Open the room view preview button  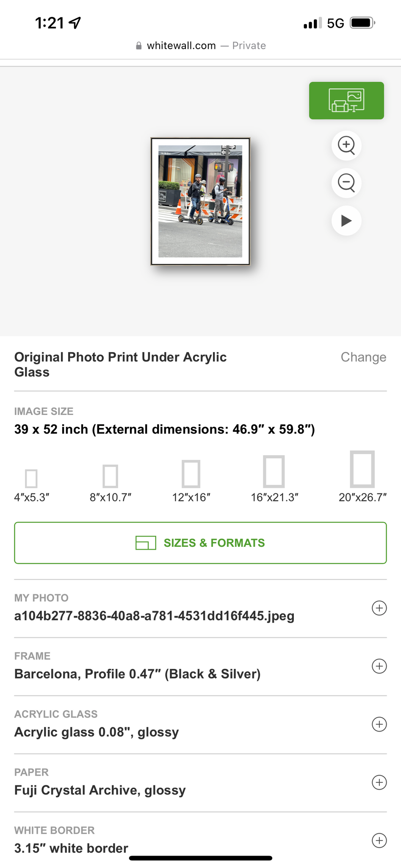tap(346, 100)
